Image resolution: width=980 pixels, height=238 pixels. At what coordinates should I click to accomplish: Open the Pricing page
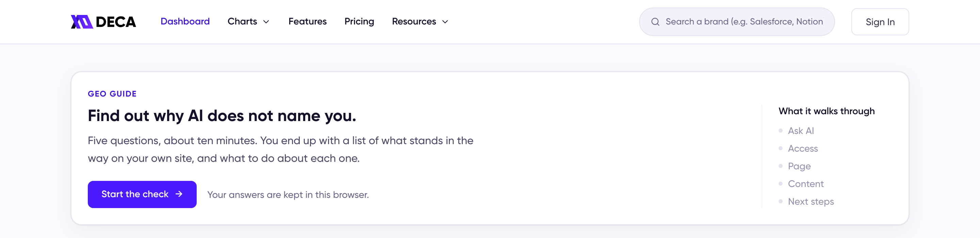359,21
